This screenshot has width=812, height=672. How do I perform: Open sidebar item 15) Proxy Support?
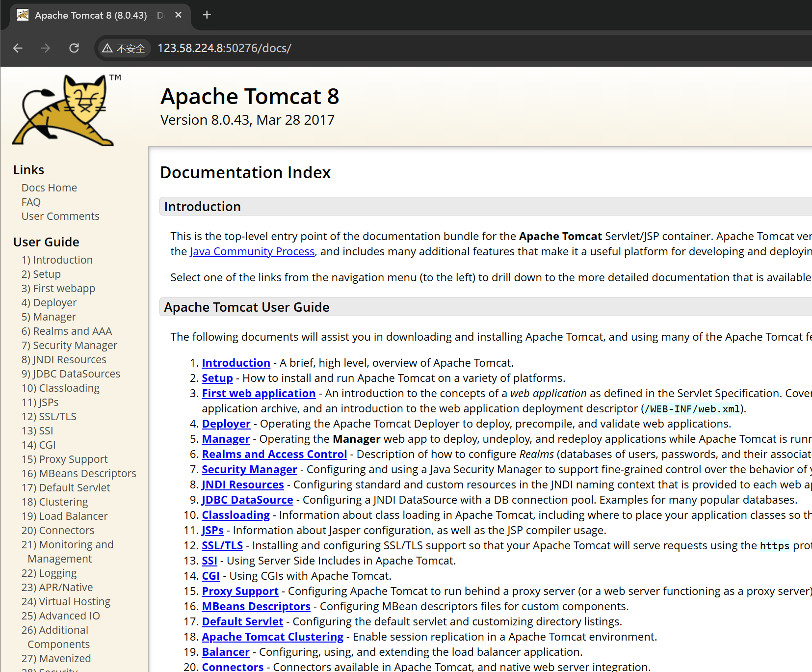coord(65,459)
